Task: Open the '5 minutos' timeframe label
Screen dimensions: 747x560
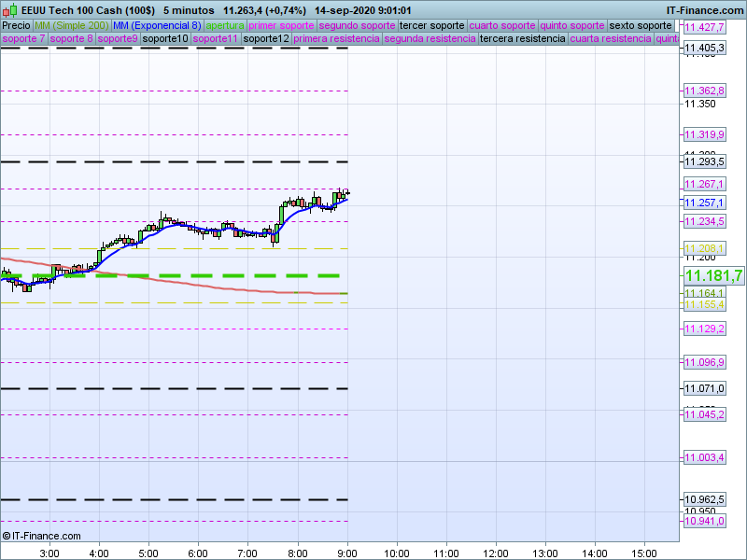Action: [189, 9]
